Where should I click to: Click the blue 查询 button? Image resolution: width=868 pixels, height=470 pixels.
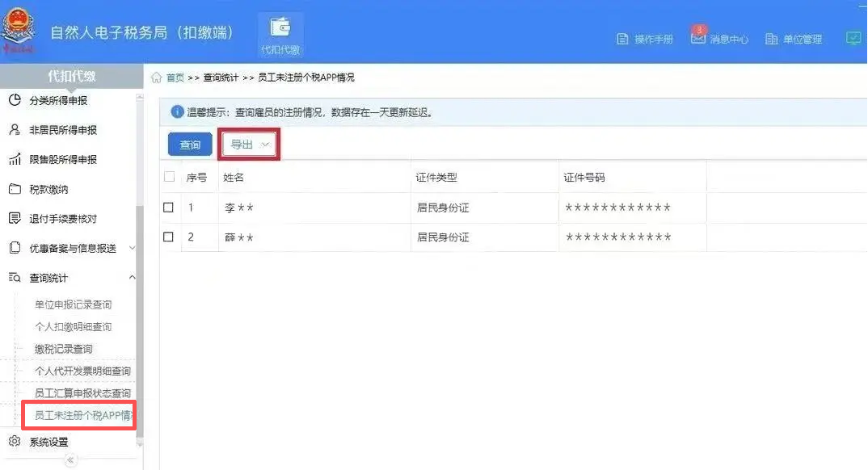point(190,145)
